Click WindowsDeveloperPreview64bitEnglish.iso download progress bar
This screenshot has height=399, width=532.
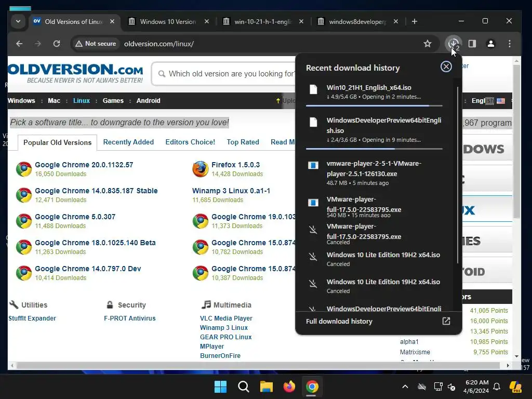click(x=374, y=149)
